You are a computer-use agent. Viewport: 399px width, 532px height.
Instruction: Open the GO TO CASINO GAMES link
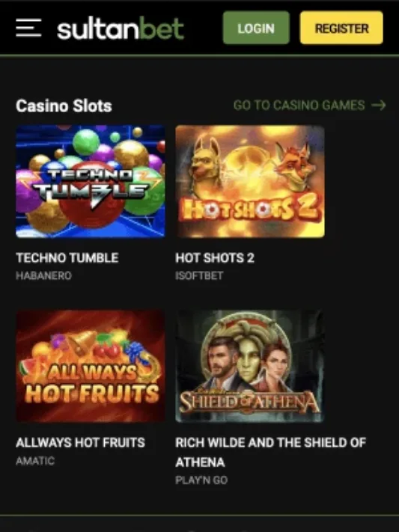click(x=299, y=106)
